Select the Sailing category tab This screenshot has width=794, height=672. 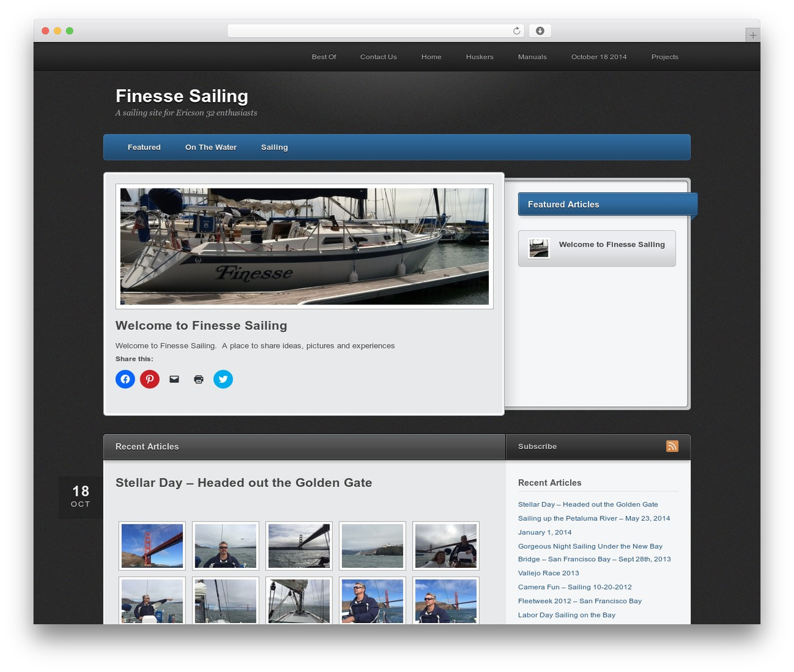pos(274,148)
